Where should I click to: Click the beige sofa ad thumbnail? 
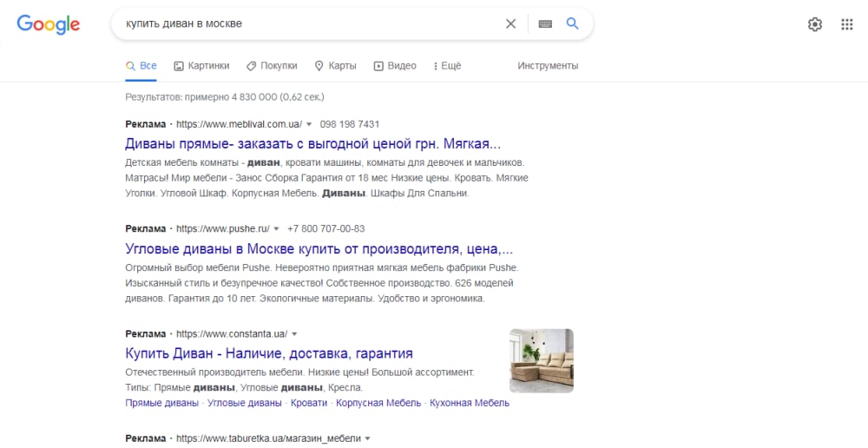(542, 360)
